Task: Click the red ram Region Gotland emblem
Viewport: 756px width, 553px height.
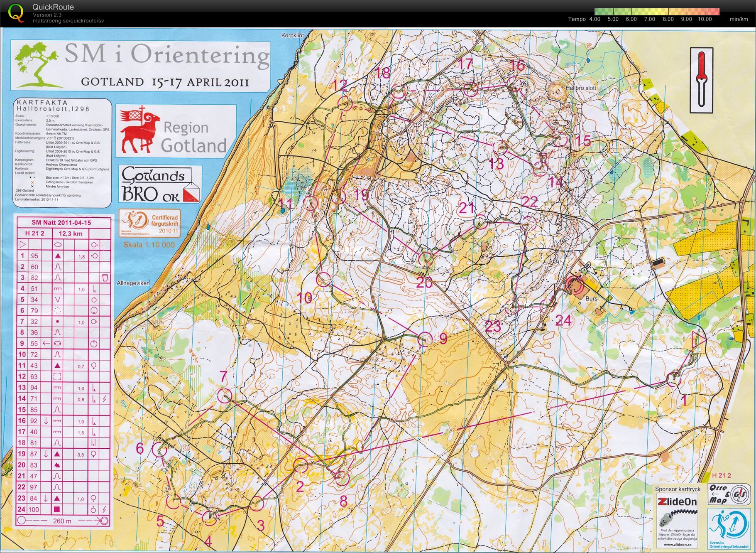Action: click(x=140, y=130)
